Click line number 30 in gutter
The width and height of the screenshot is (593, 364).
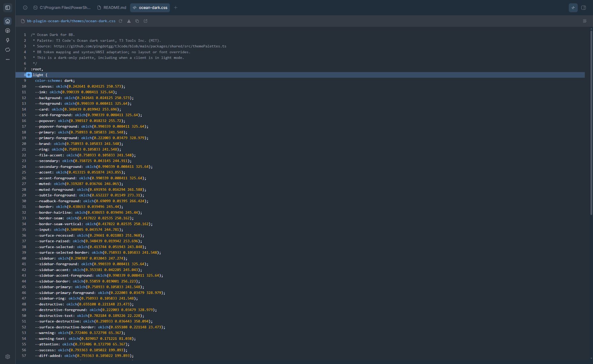click(x=24, y=201)
